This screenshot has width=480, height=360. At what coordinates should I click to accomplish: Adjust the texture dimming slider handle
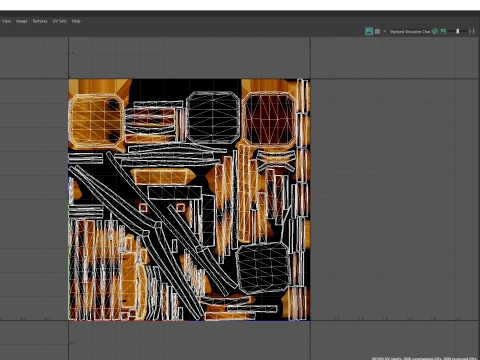[458, 31]
